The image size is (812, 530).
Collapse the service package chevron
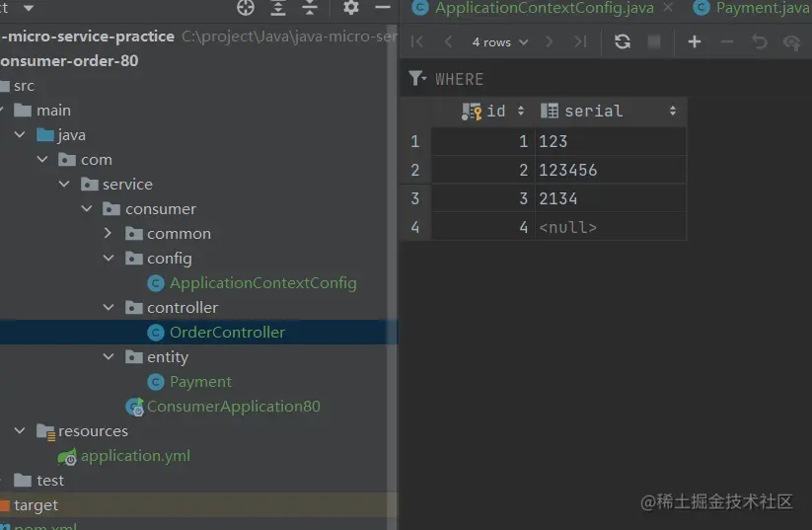(64, 184)
